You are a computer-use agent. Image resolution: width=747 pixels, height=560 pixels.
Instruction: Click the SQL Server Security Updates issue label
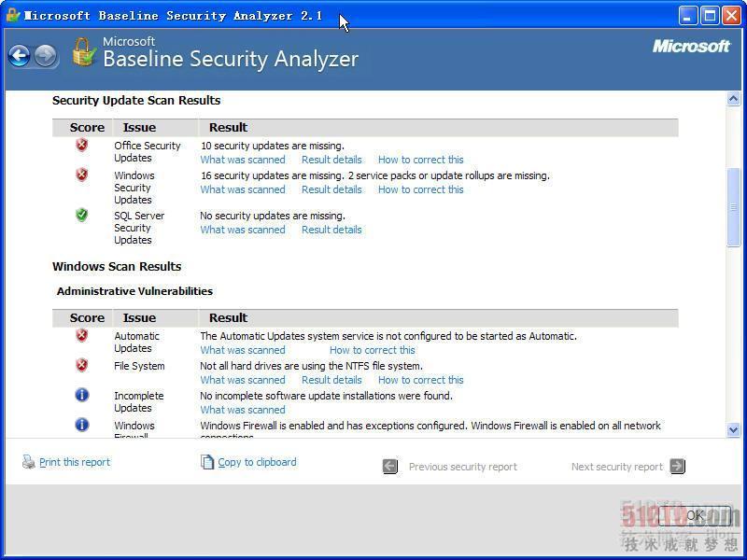tap(139, 228)
